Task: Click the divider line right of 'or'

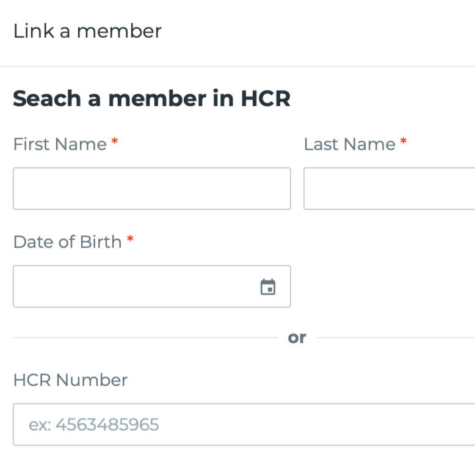Action: (x=396, y=337)
